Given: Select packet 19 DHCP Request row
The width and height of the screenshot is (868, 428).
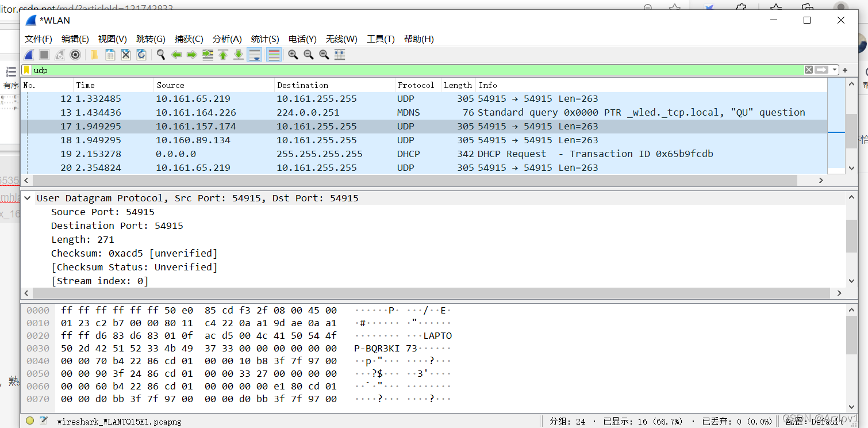Looking at the screenshot, I should pos(424,154).
